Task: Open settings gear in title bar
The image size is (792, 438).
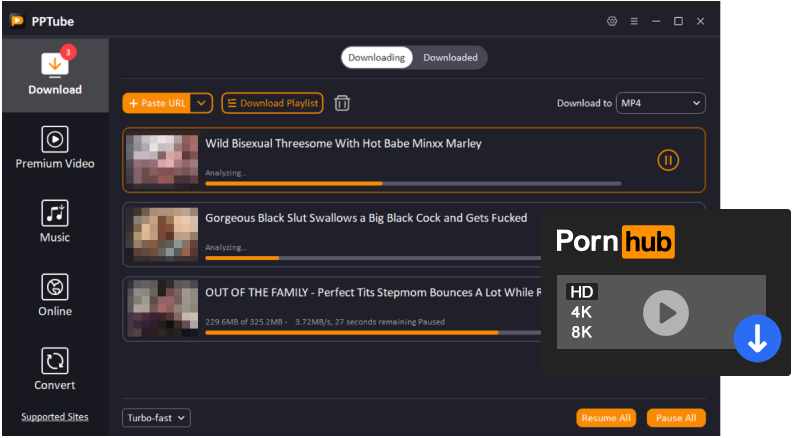Action: (612, 21)
